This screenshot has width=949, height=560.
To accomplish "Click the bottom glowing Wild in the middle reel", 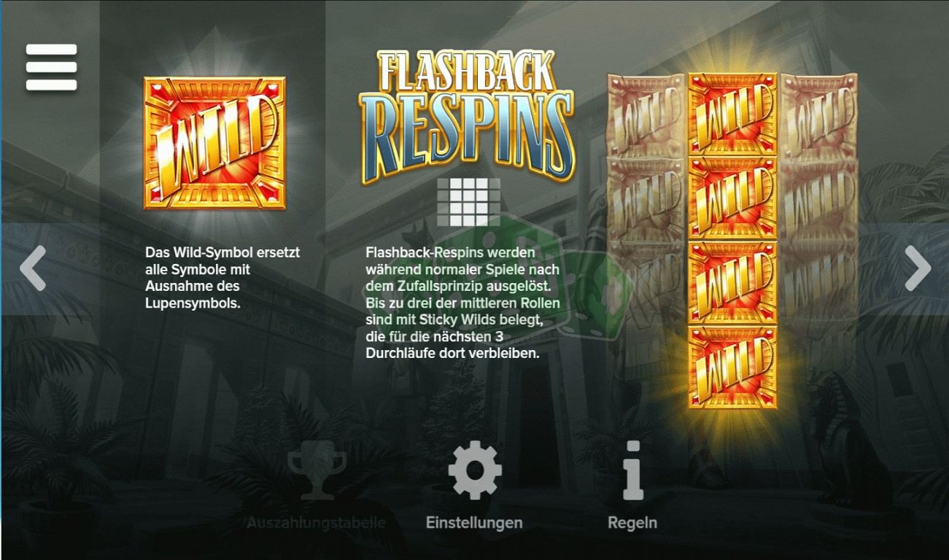I will click(732, 367).
